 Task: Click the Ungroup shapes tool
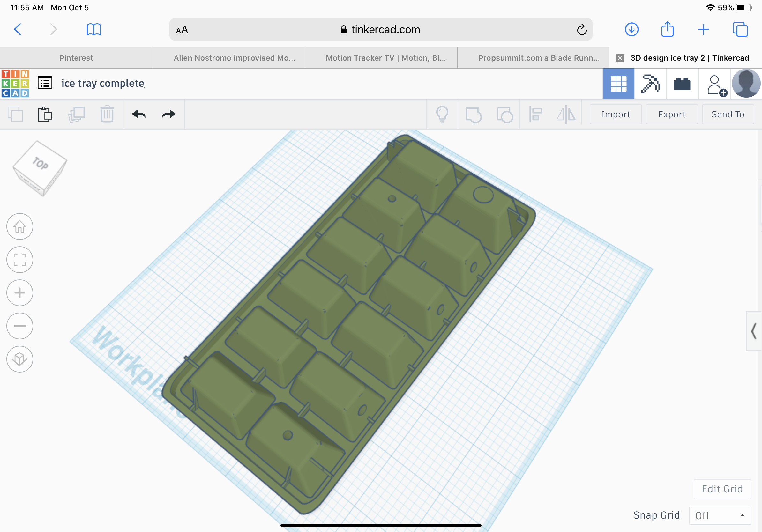coord(505,115)
